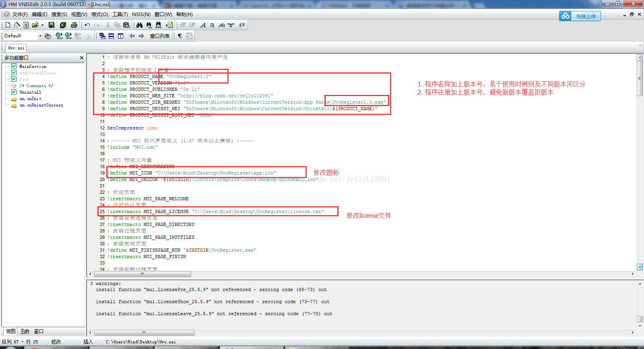Open the 工具(T) menu

(120, 14)
